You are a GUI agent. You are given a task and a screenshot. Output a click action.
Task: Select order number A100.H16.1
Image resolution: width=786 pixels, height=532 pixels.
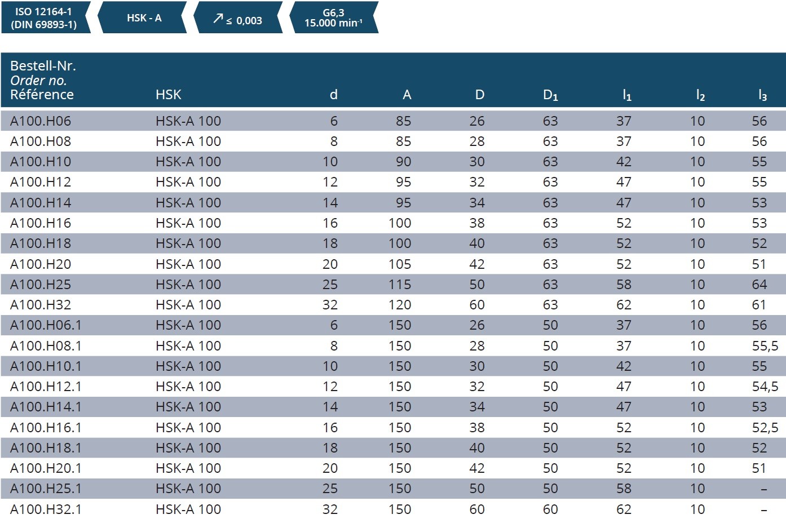[x=46, y=428]
